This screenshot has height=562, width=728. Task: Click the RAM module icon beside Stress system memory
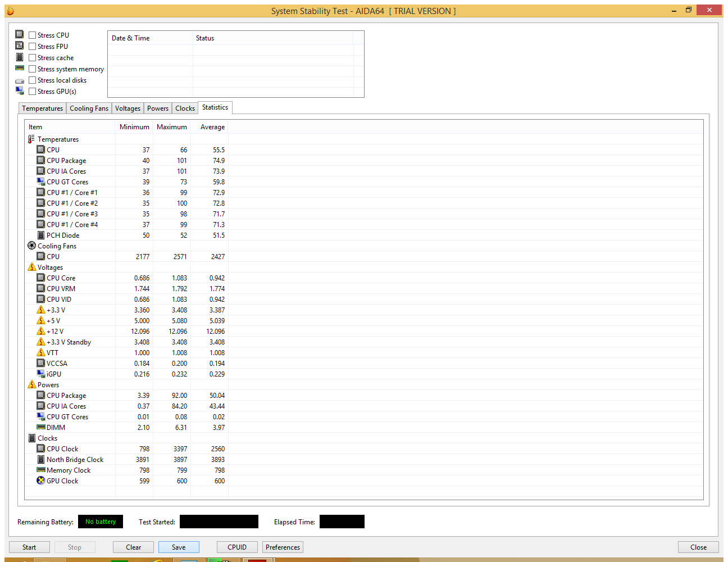point(20,68)
